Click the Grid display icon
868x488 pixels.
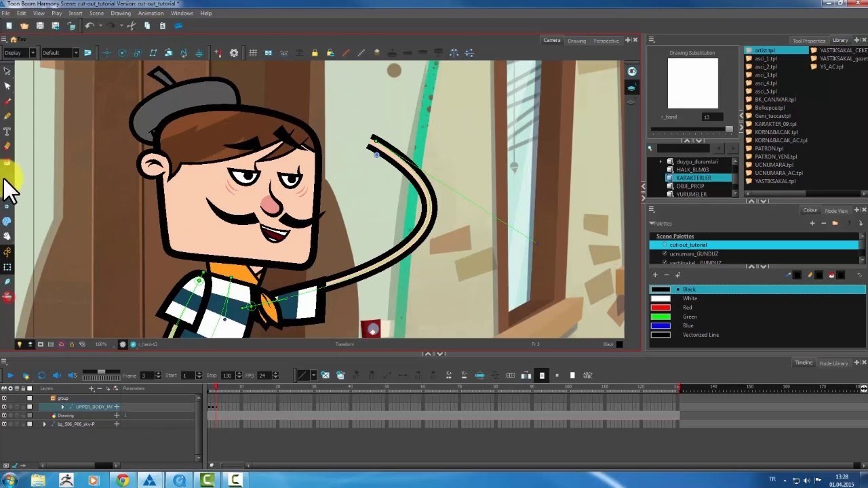(x=253, y=53)
